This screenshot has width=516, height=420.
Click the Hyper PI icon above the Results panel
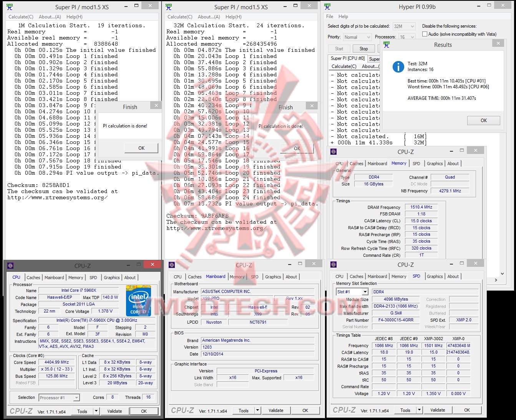pyautogui.click(x=387, y=45)
